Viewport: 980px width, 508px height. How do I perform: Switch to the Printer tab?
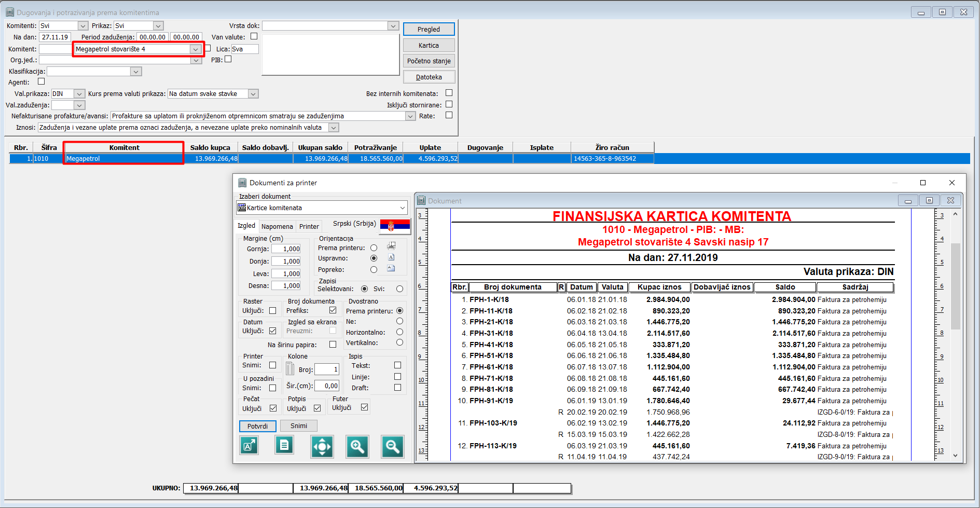point(309,226)
